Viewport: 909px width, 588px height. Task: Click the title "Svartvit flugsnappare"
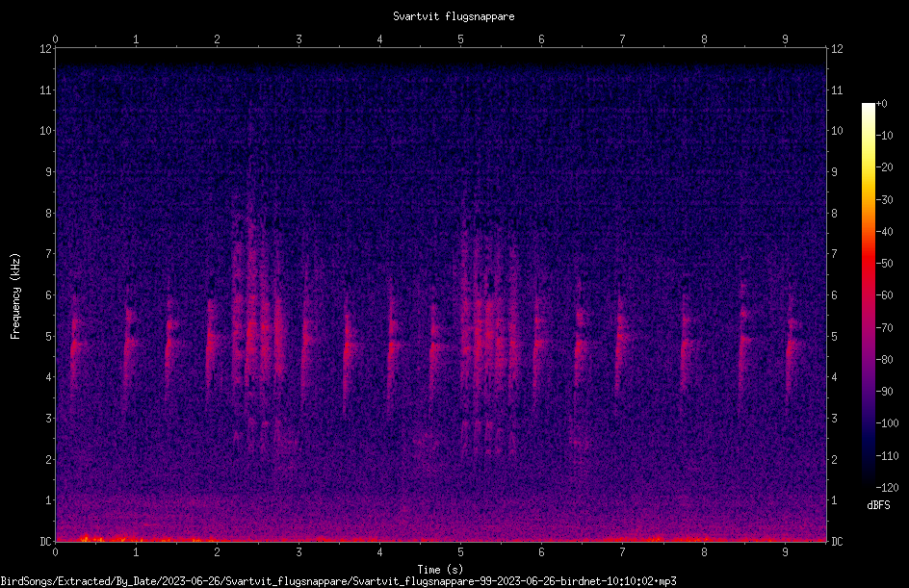point(454,16)
